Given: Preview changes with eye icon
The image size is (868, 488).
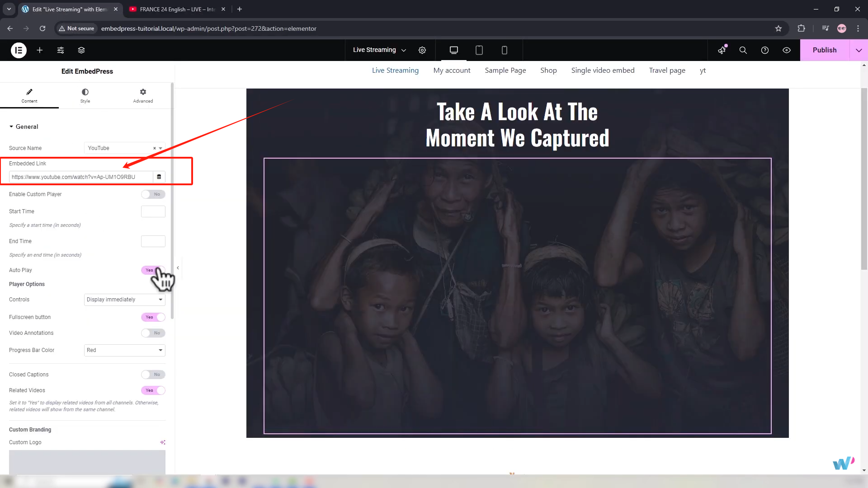Looking at the screenshot, I should [787, 50].
